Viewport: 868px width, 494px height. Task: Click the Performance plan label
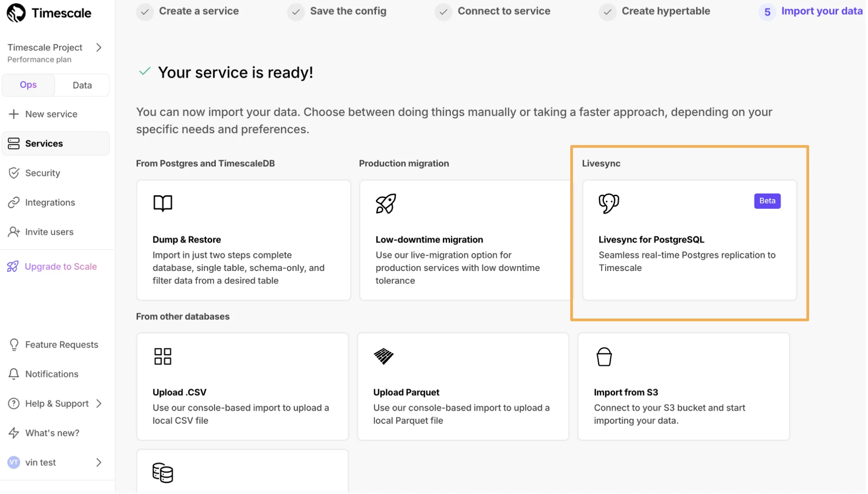[40, 60]
